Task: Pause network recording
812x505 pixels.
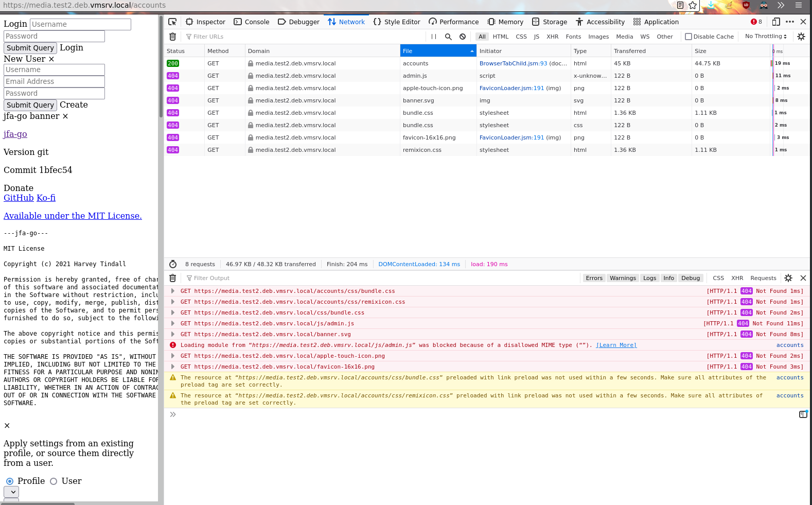Action: 434,37
